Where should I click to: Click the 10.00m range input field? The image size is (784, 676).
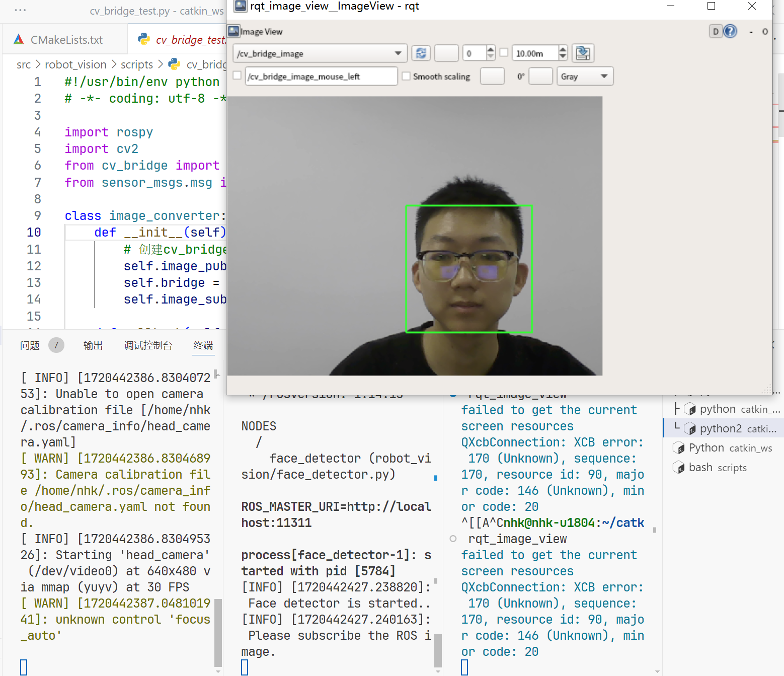[535, 53]
